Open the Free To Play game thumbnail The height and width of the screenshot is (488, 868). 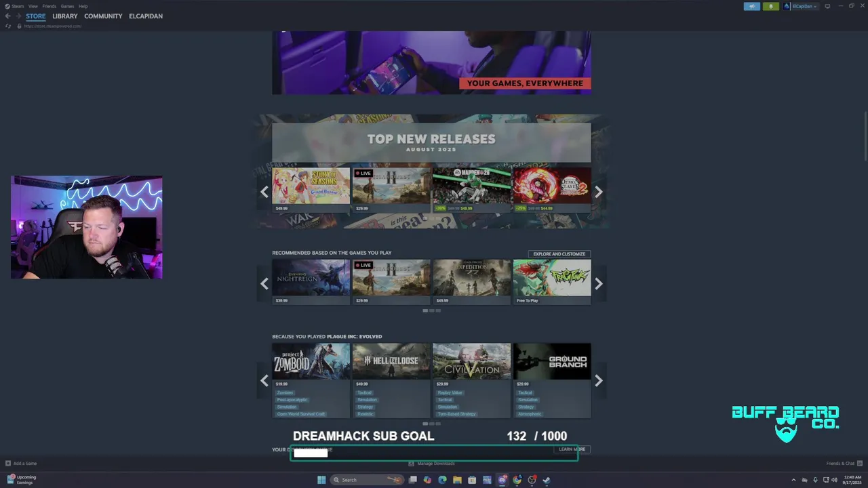pyautogui.click(x=551, y=278)
